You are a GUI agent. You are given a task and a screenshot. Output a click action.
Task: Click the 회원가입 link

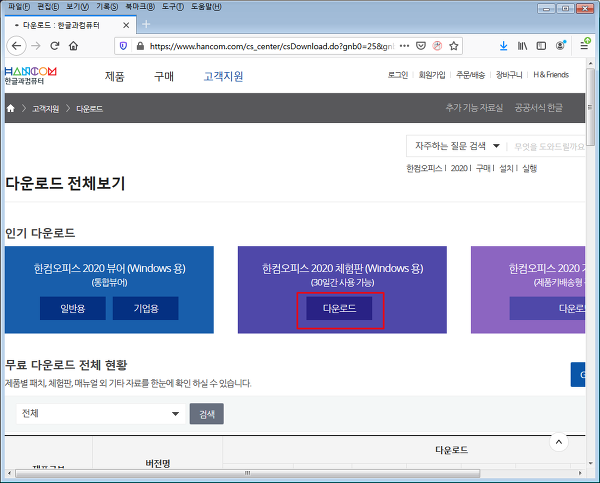pyautogui.click(x=432, y=75)
